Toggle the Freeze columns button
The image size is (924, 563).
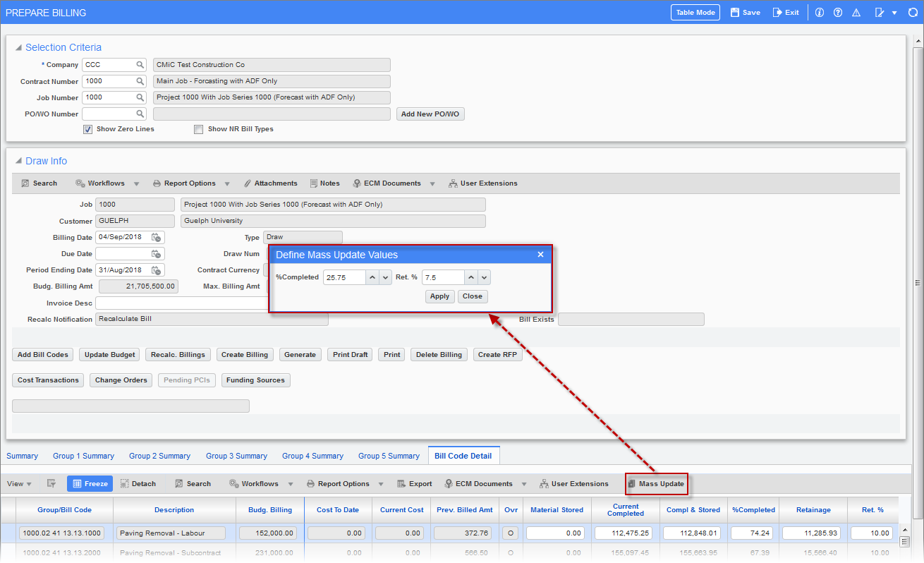pyautogui.click(x=89, y=484)
